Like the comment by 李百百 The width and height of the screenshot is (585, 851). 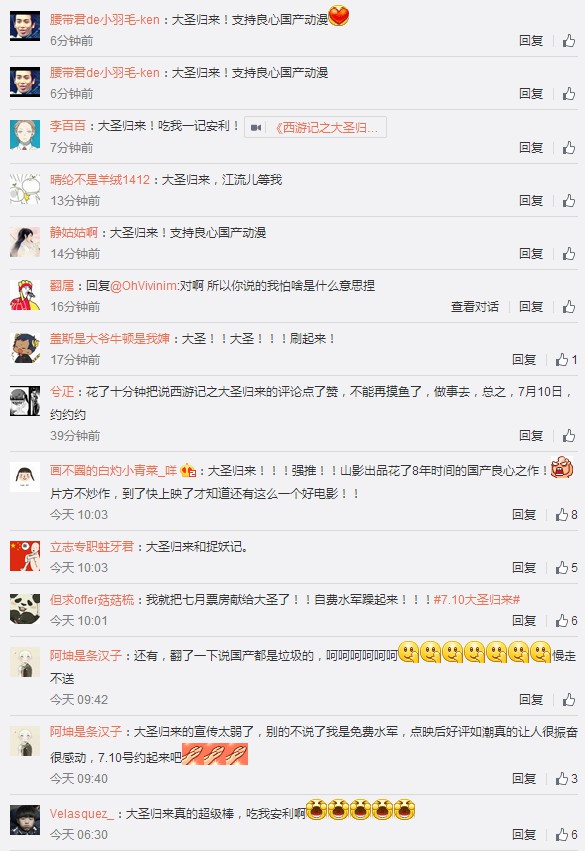coord(569,148)
